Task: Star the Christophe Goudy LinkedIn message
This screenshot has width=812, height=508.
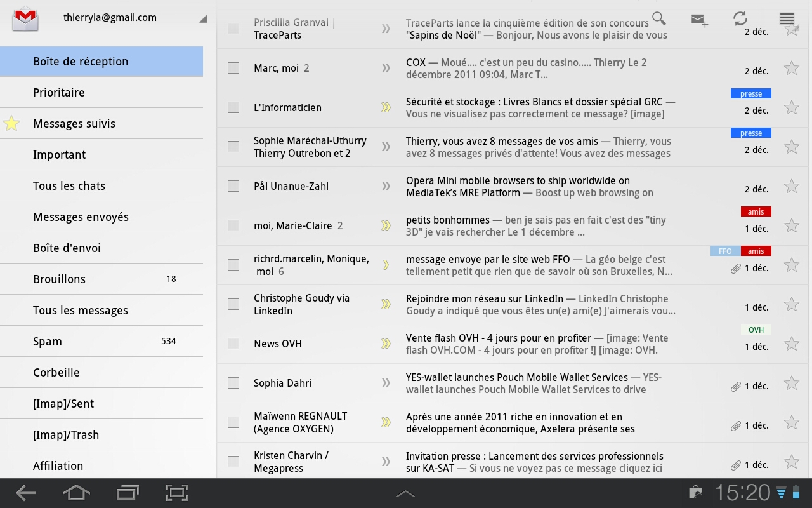Action: click(x=791, y=304)
